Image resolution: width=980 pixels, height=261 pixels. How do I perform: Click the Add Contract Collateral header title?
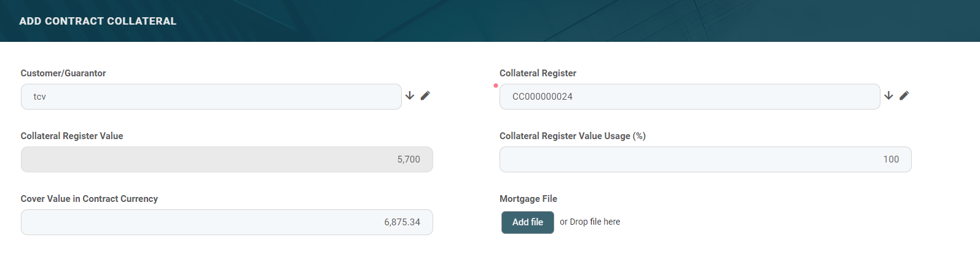pos(98,21)
